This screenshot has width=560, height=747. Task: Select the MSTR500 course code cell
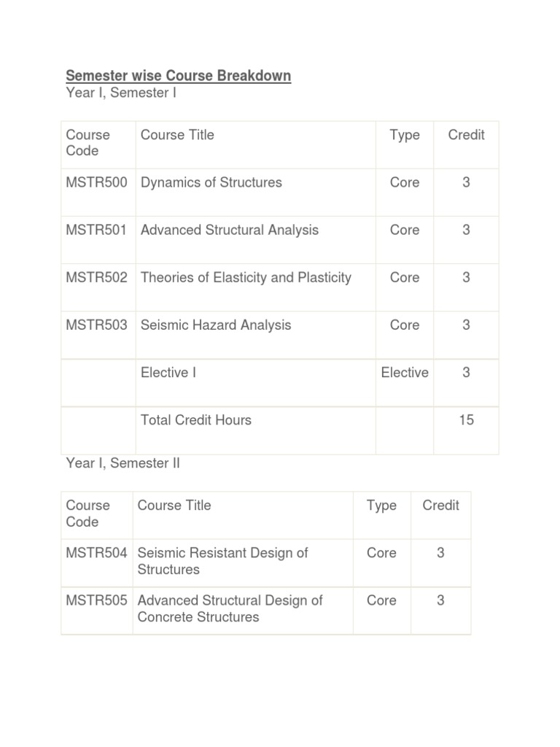96,182
